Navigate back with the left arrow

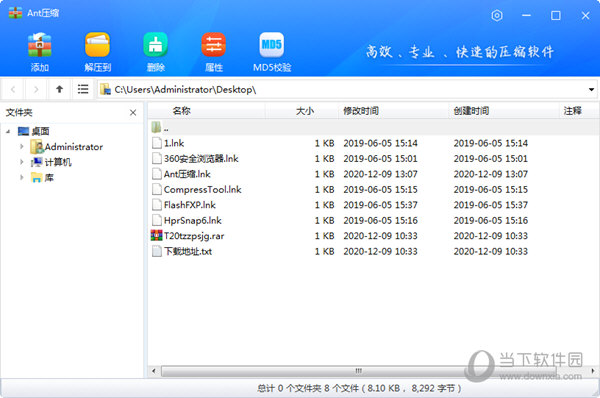click(13, 90)
